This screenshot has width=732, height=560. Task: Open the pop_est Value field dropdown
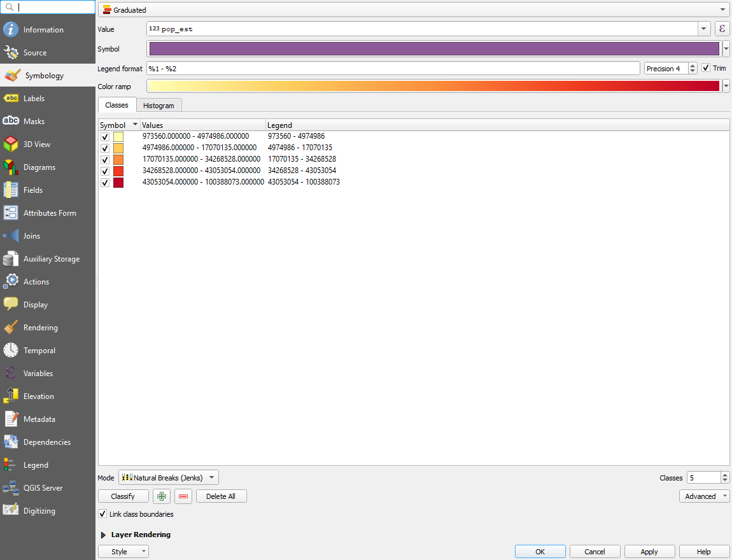pos(703,29)
